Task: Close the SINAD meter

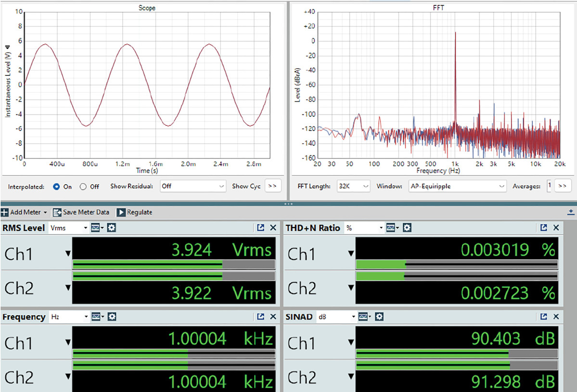Action: [556, 316]
